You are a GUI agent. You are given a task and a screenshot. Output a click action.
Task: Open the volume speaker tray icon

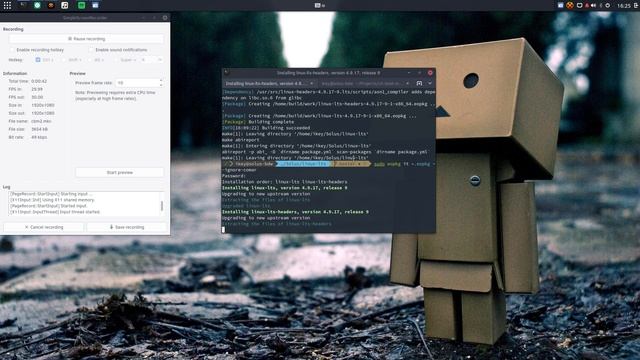(x=593, y=5)
